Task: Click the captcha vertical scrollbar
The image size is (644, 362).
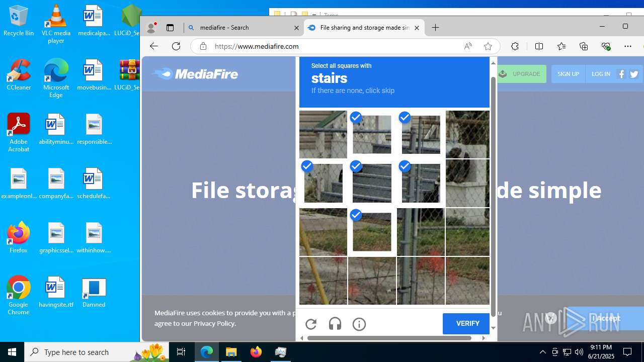Action: click(x=493, y=196)
